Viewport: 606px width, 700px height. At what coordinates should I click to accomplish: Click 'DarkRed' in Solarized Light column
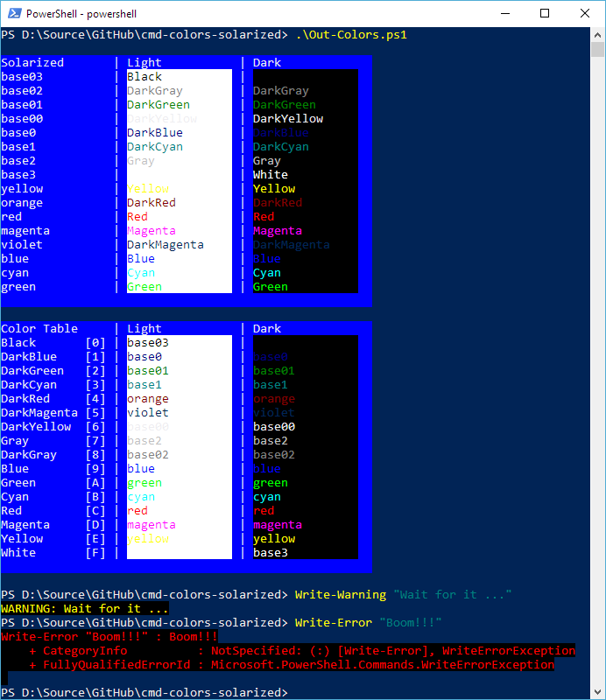151,203
